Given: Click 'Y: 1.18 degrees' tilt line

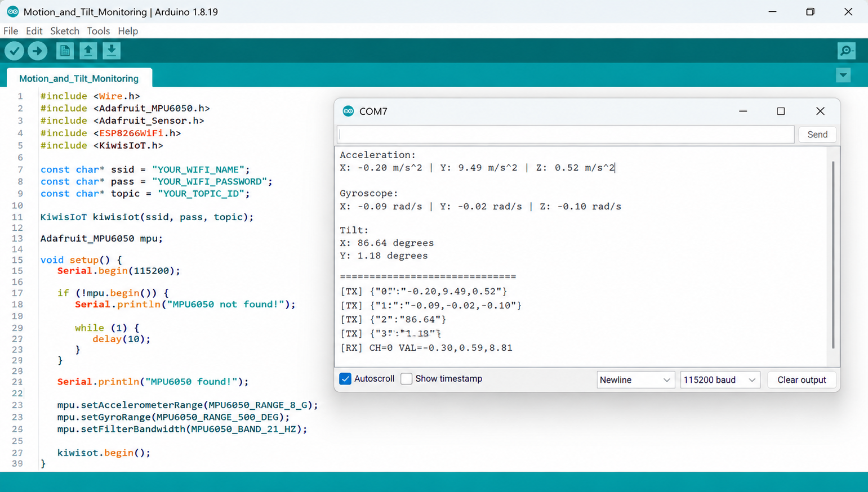Looking at the screenshot, I should click(x=384, y=256).
